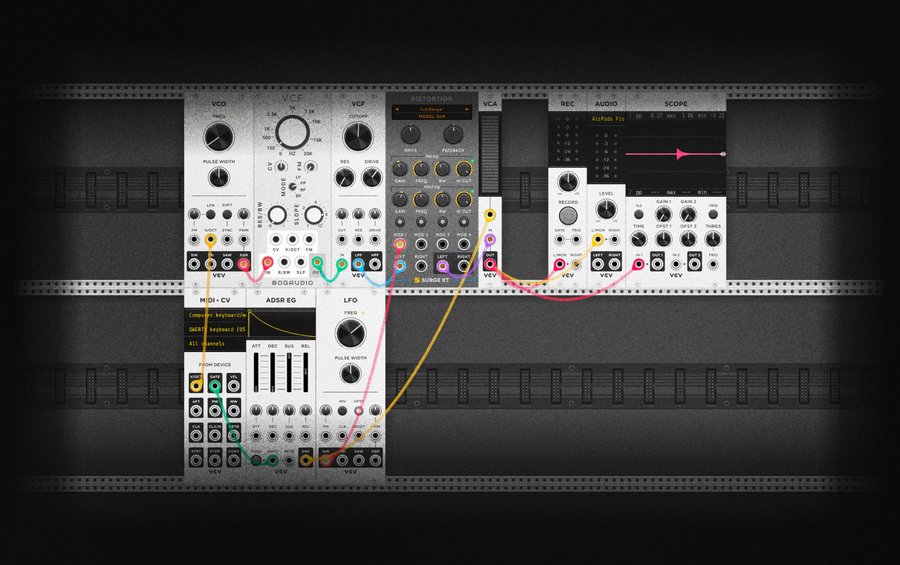Click the Distortion MOD 4 input jack
This screenshot has width=900, height=565.
(x=464, y=245)
